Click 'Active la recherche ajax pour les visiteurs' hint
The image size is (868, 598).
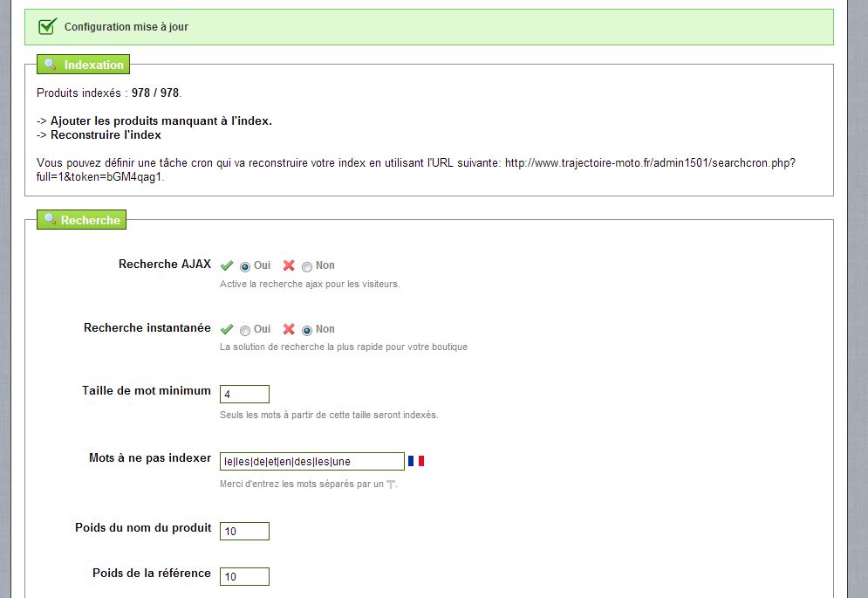coord(310,284)
